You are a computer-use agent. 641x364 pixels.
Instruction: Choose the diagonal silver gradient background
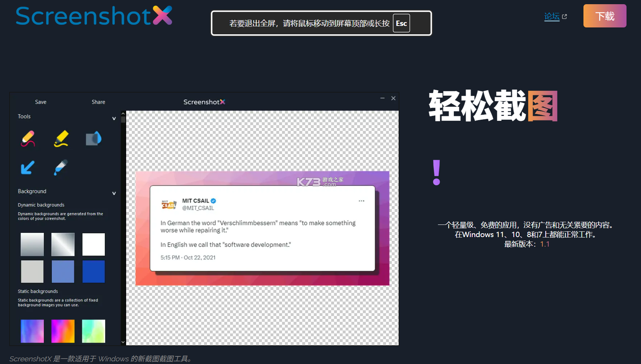pyautogui.click(x=63, y=244)
